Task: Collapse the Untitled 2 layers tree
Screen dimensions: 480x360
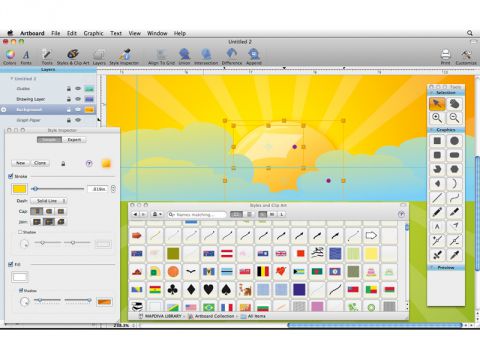Action: [12, 79]
